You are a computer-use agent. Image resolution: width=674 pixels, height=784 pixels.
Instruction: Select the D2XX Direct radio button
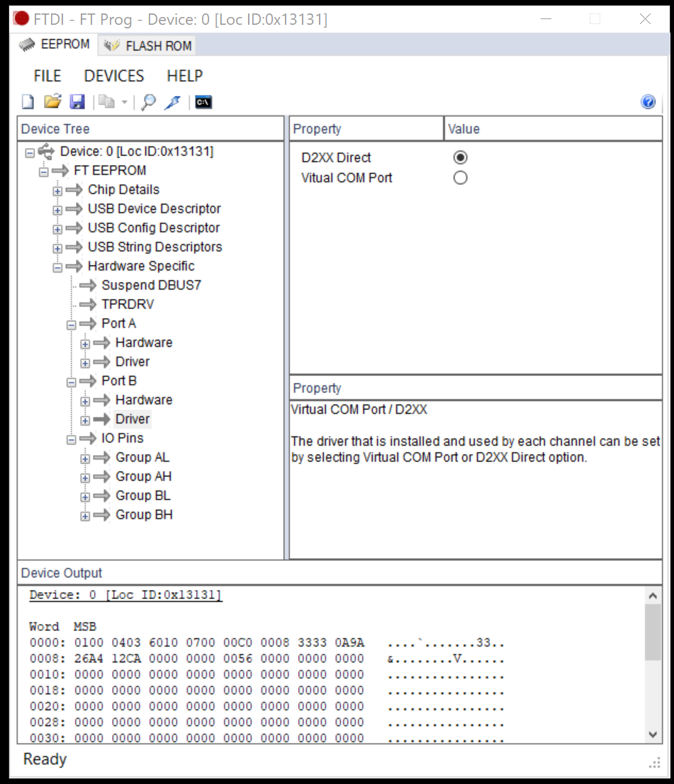pyautogui.click(x=461, y=157)
